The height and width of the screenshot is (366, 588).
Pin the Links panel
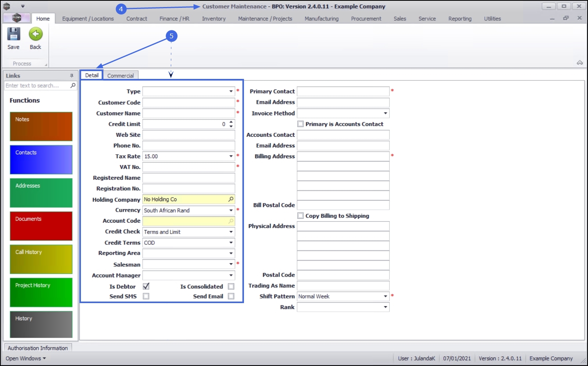(72, 76)
